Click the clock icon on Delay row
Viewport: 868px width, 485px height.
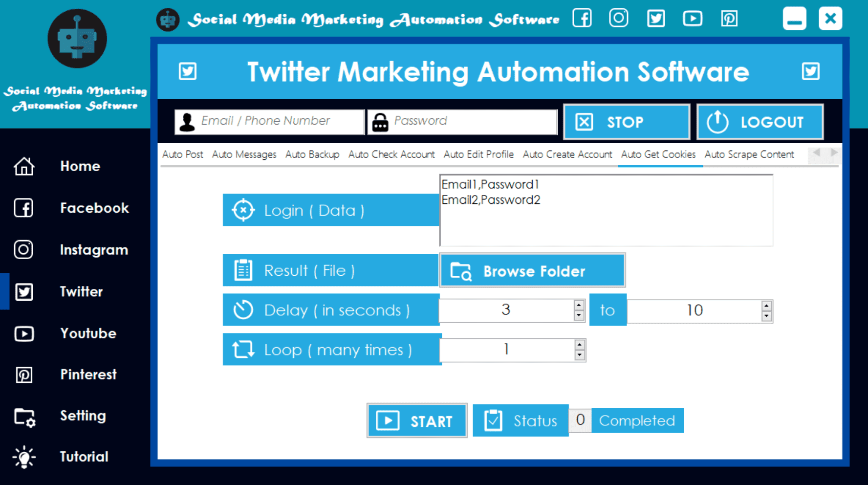coord(243,310)
